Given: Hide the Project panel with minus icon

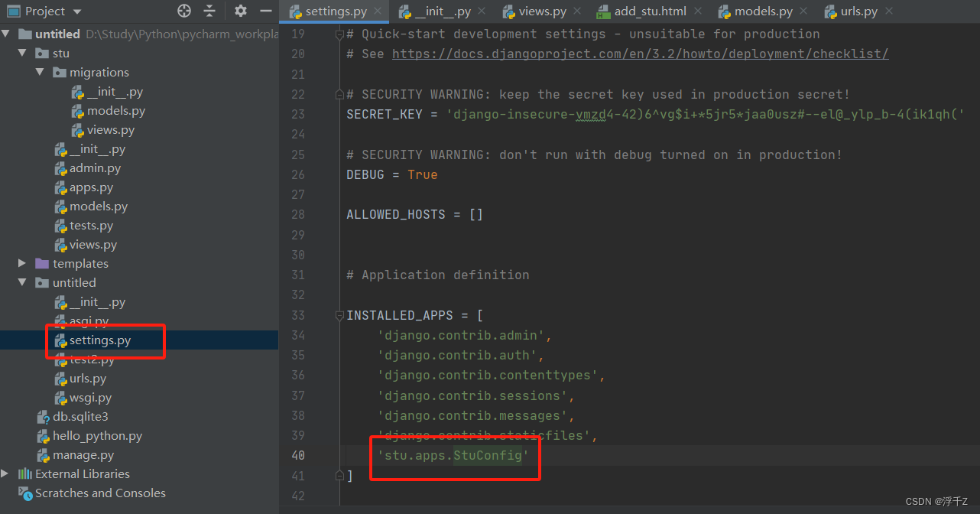Looking at the screenshot, I should (x=266, y=11).
